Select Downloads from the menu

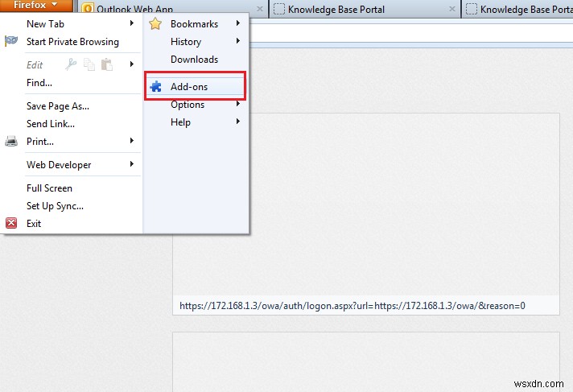point(195,60)
